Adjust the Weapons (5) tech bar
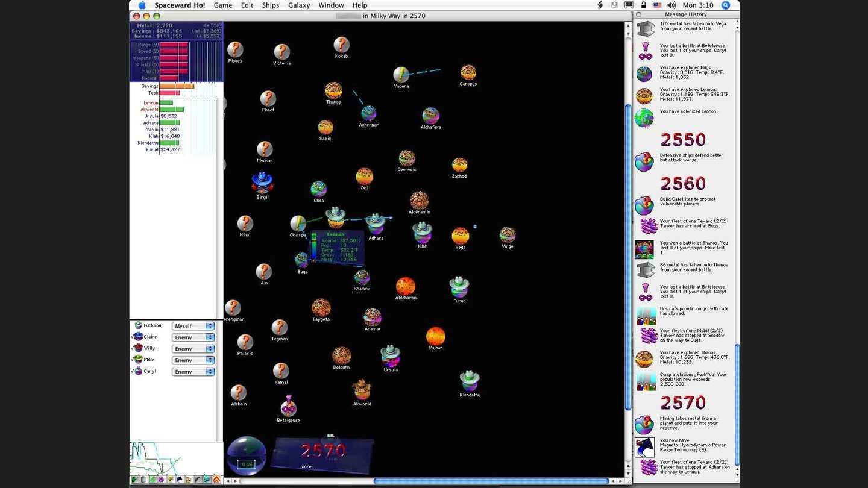Screen dimensions: 868x488 coord(174,58)
